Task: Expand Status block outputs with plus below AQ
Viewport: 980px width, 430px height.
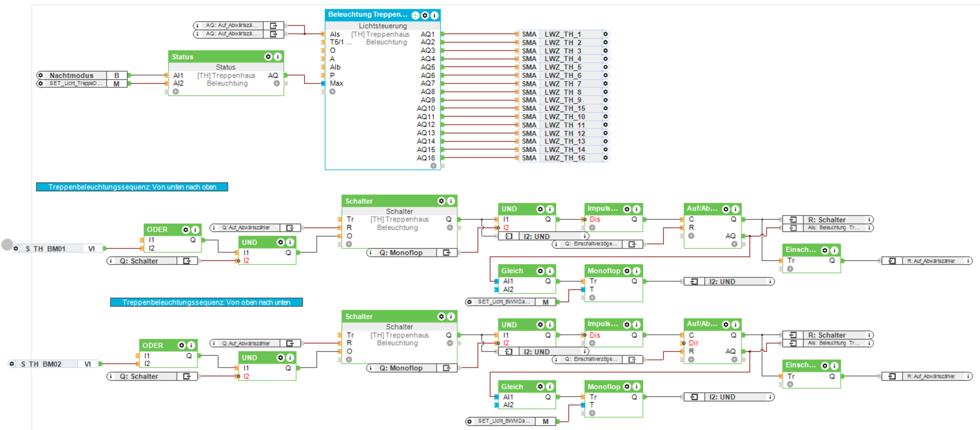Action: (x=277, y=83)
